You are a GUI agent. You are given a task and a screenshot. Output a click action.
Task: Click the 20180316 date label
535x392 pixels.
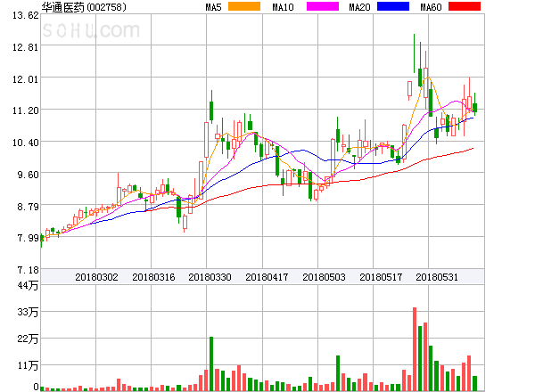[153, 277]
